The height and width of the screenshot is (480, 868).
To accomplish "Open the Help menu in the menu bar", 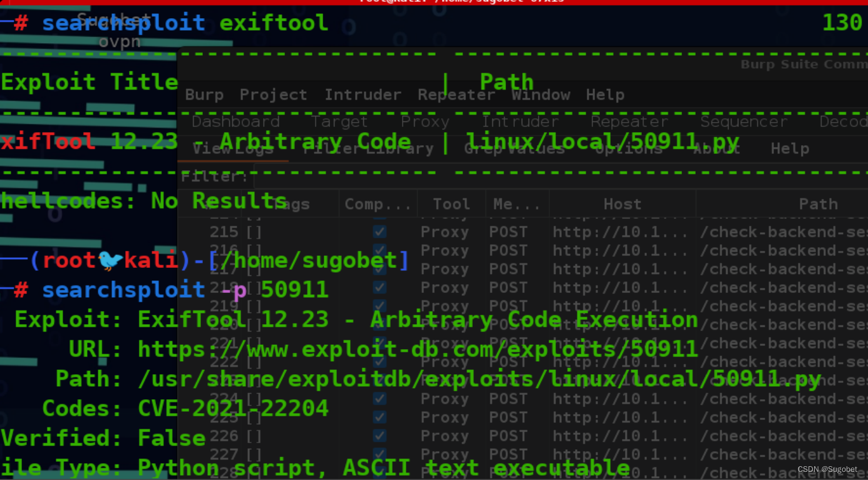I will (605, 94).
